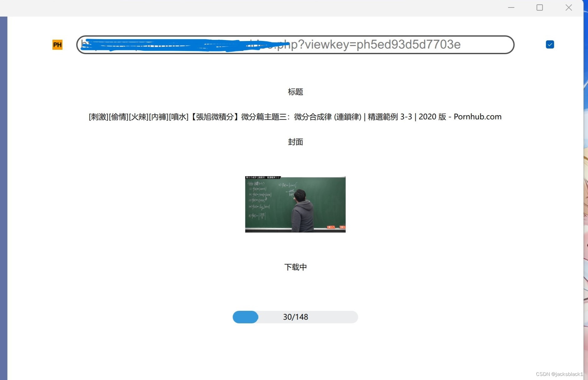Open the blackboard cover thumbnail
588x380 pixels.
point(295,204)
